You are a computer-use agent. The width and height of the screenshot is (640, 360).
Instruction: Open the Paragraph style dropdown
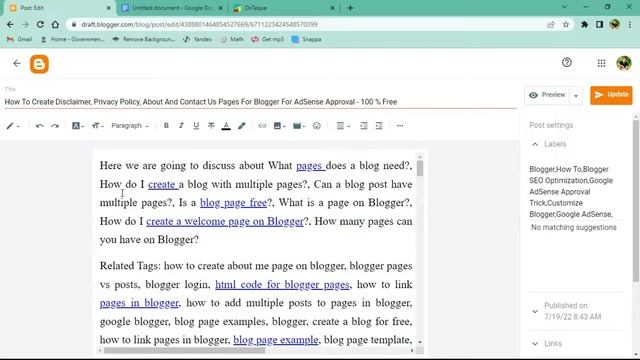pyautogui.click(x=130, y=126)
